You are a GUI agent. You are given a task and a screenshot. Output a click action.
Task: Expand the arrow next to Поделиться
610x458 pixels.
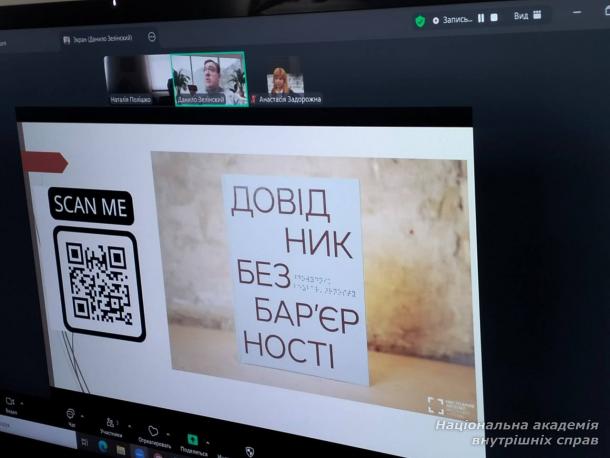(208, 443)
